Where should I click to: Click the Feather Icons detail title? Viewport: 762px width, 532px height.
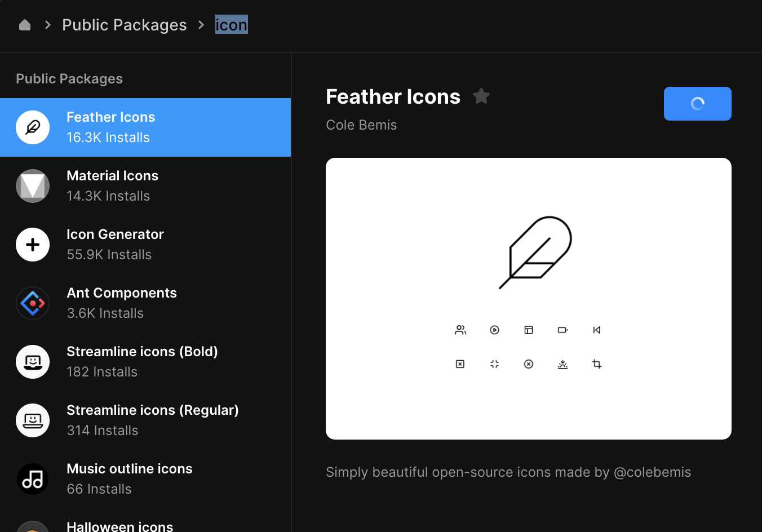(393, 97)
